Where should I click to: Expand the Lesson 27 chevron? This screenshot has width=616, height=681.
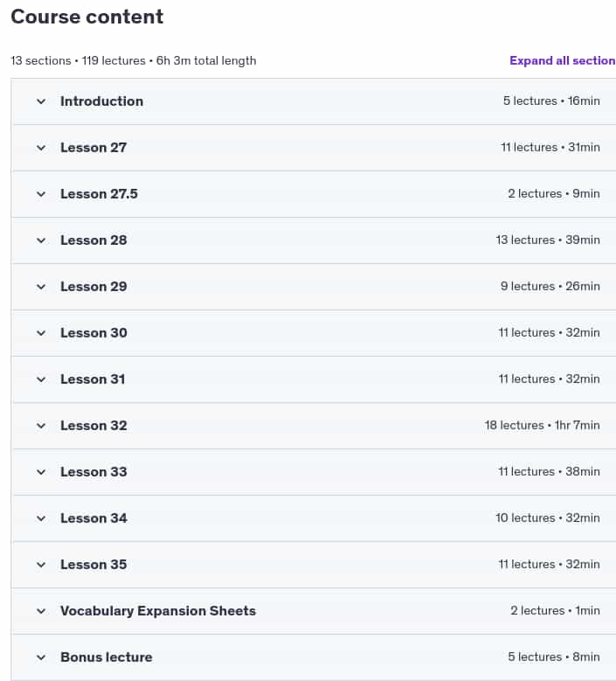click(41, 148)
